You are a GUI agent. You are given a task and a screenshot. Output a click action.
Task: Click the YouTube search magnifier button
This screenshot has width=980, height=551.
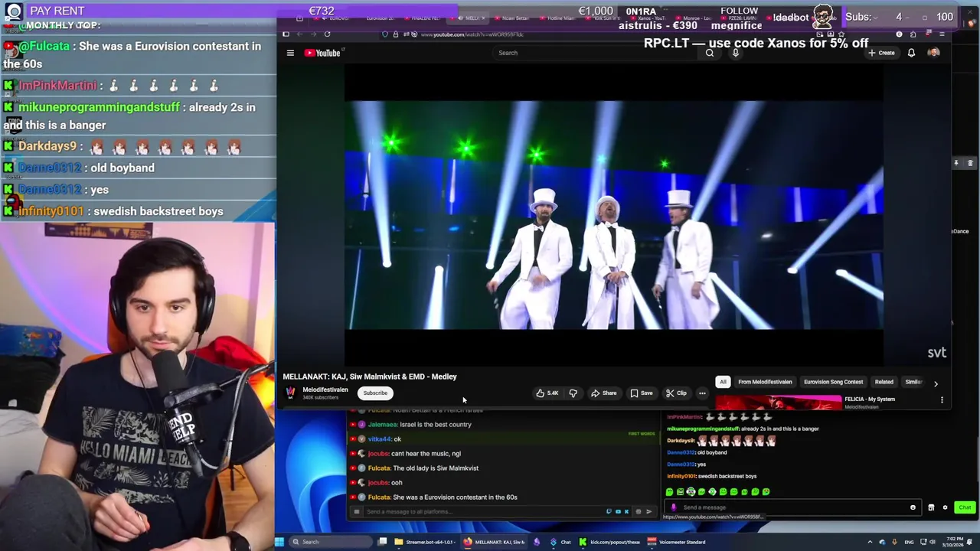710,53
